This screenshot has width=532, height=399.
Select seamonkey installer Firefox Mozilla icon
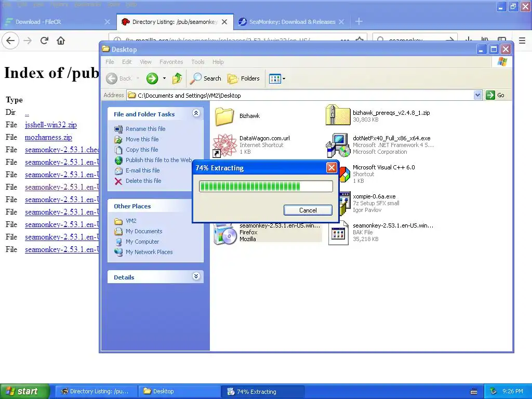tap(224, 234)
